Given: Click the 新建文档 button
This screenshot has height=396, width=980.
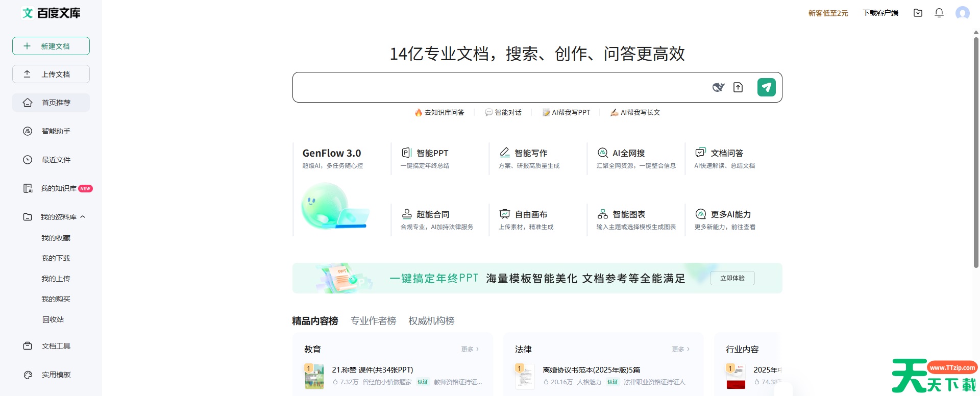Looking at the screenshot, I should [x=51, y=46].
